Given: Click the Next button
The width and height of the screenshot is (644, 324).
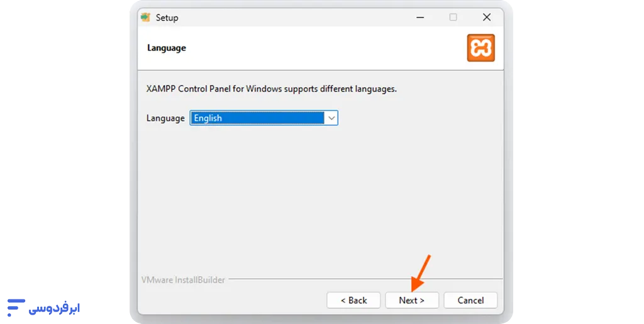Looking at the screenshot, I should coord(411,300).
